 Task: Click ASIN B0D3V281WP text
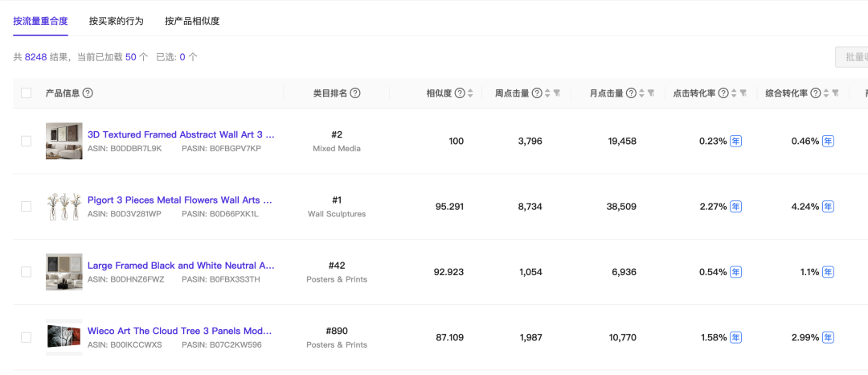[x=125, y=214]
